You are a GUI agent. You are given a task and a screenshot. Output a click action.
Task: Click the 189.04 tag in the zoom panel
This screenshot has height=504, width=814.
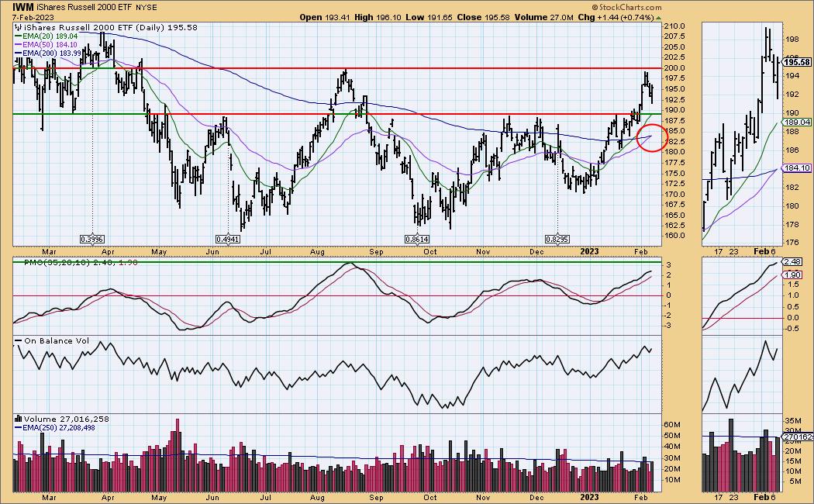(797, 123)
